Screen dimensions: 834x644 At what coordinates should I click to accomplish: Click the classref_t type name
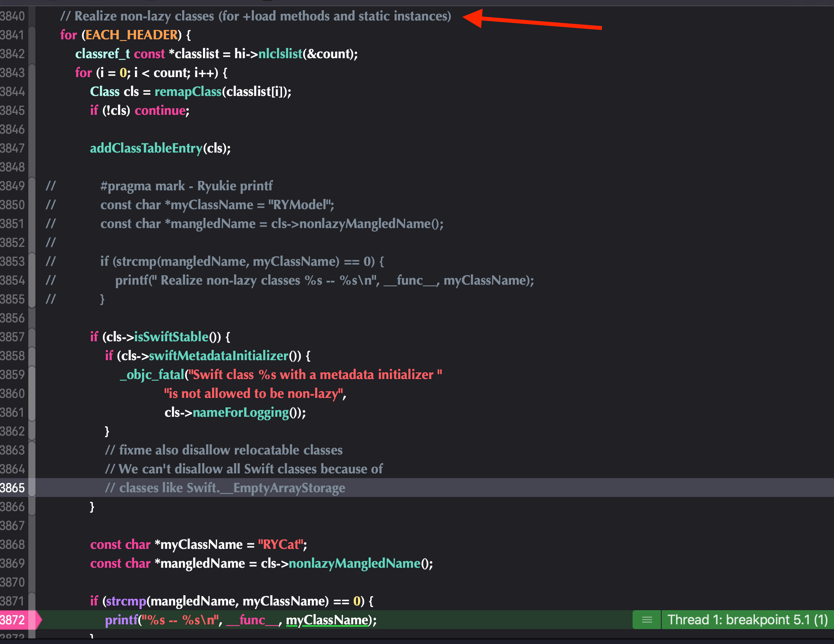coord(102,54)
